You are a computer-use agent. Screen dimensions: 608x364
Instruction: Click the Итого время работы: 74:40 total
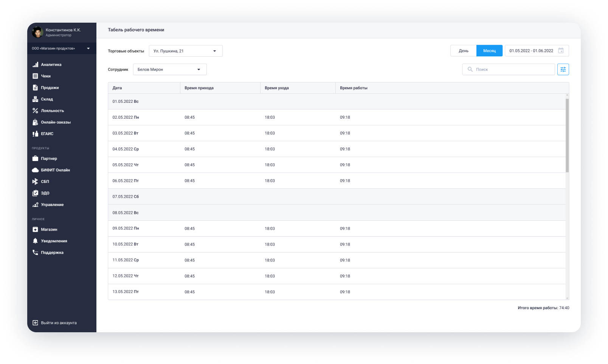pos(543,308)
